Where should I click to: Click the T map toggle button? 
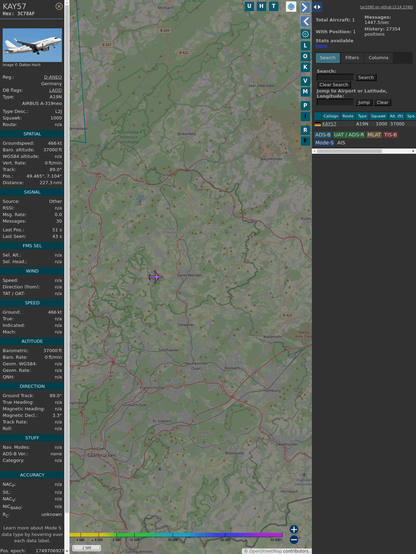[x=273, y=6]
